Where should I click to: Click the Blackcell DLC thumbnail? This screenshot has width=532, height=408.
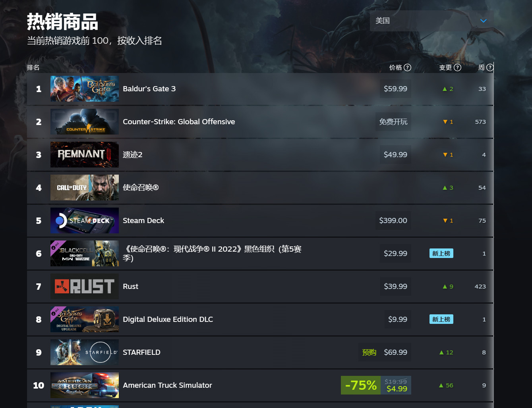pos(85,254)
